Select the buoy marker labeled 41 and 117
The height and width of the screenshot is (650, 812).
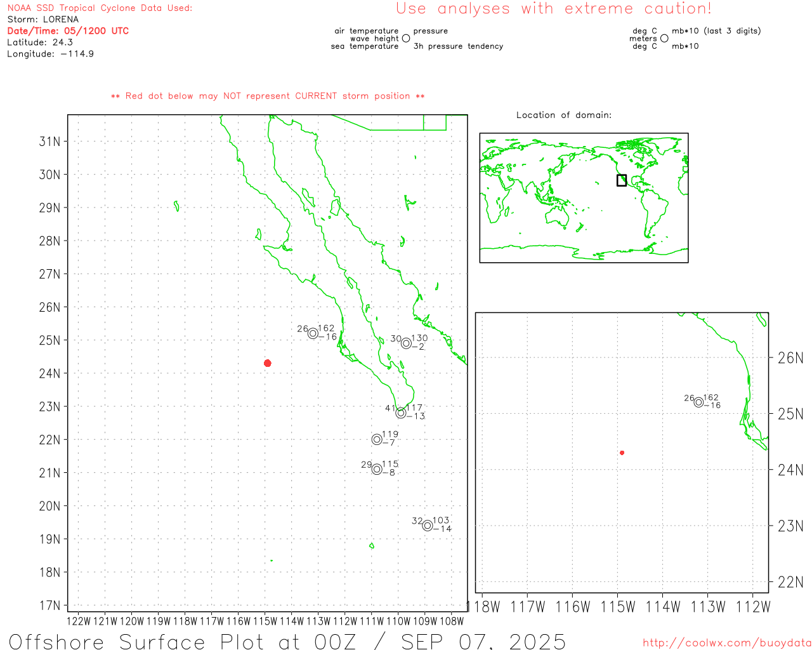coord(401,413)
